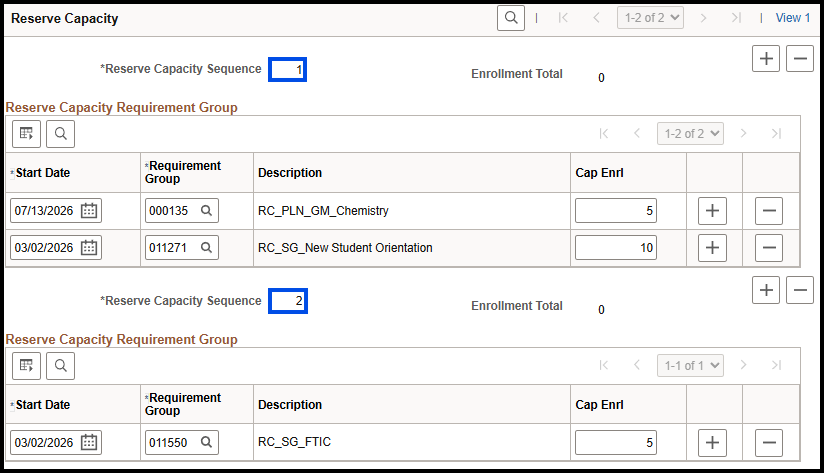Go to first row in Sequence 1 grid
Viewport: 824px width, 473px height.
[604, 133]
